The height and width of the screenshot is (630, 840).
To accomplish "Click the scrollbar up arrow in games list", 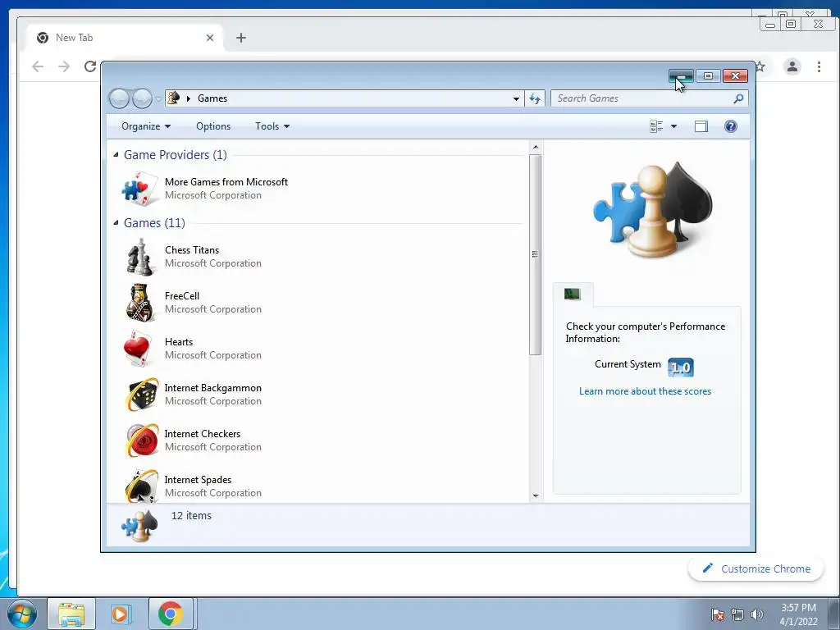I will tap(536, 147).
